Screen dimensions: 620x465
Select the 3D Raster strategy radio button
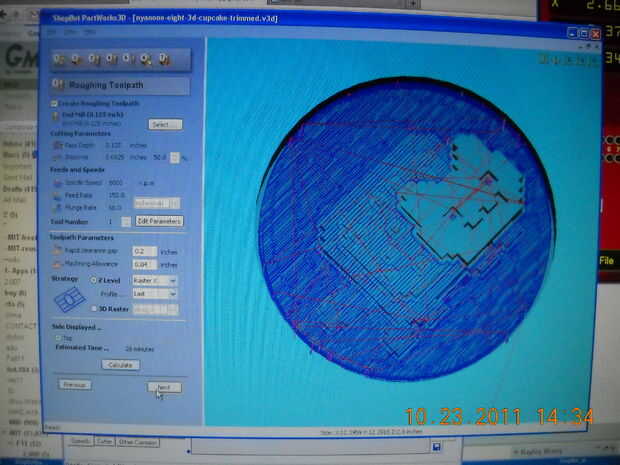click(x=94, y=308)
